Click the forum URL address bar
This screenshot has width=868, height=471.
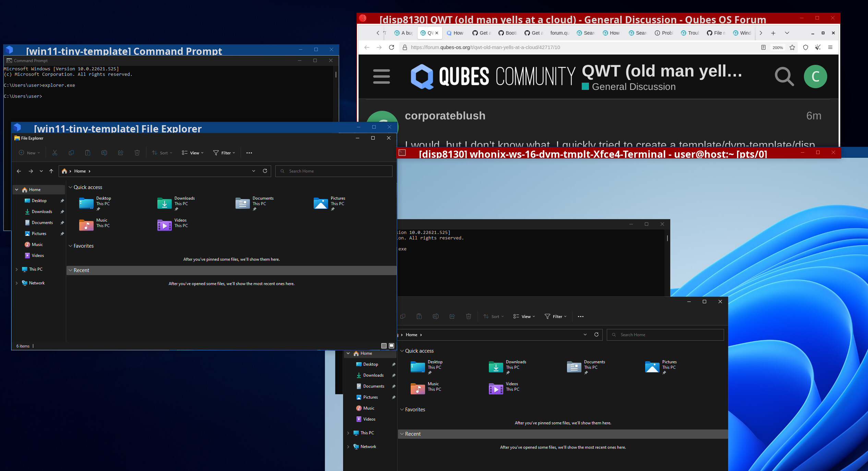[579, 47]
